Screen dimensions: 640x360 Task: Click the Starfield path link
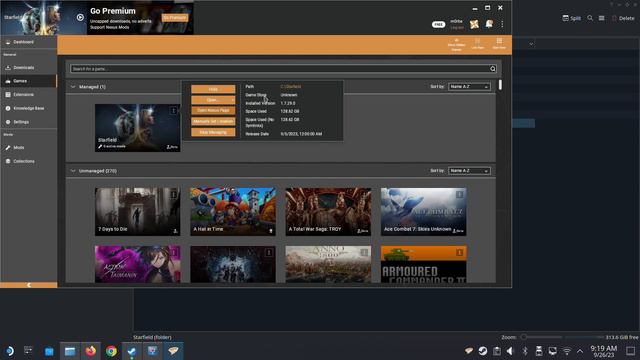pyautogui.click(x=291, y=87)
